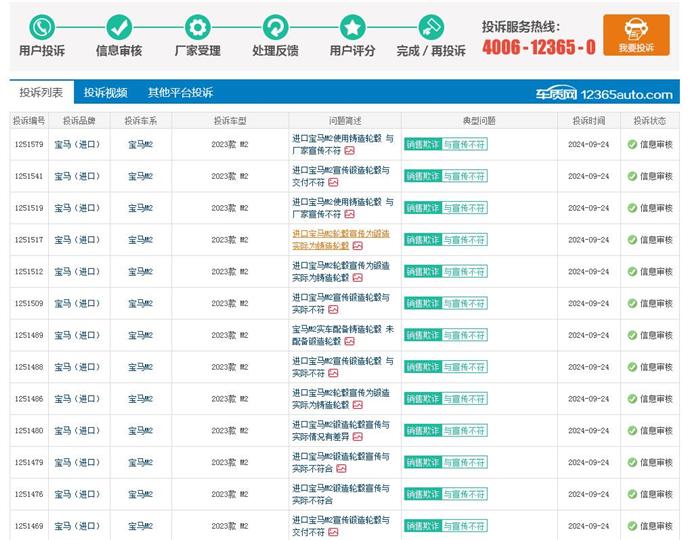Open the 其他平台投诉 tab
The image size is (700, 540).
click(x=180, y=92)
